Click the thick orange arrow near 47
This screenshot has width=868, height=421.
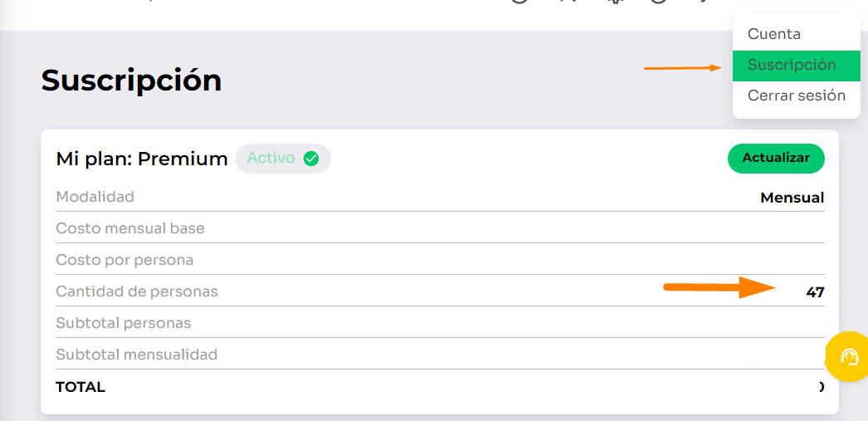point(719,288)
